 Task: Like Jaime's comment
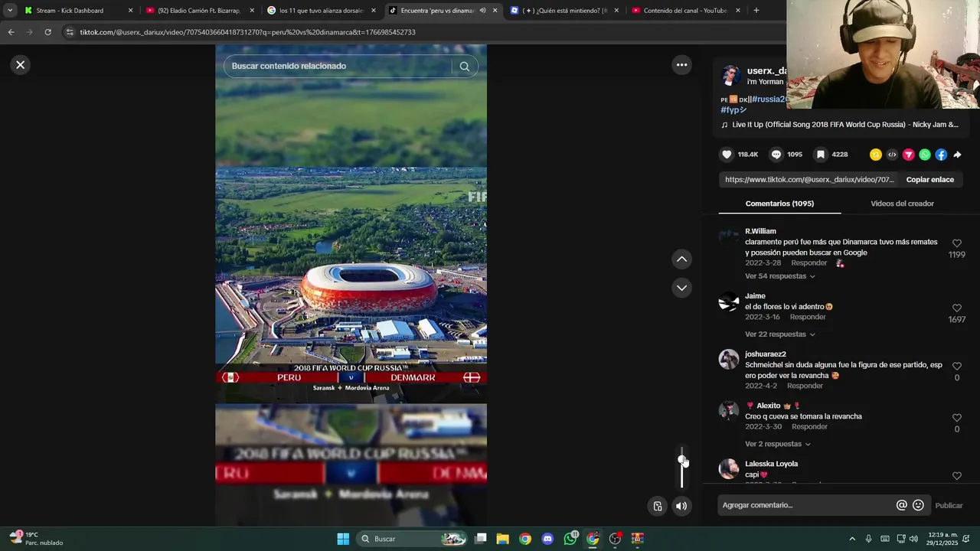tap(957, 308)
